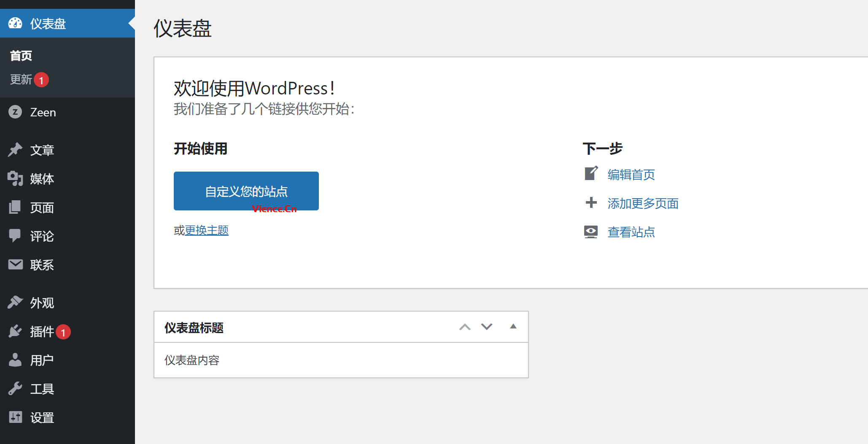
Task: Open the Updates (更新) submenu item
Action: 21,79
